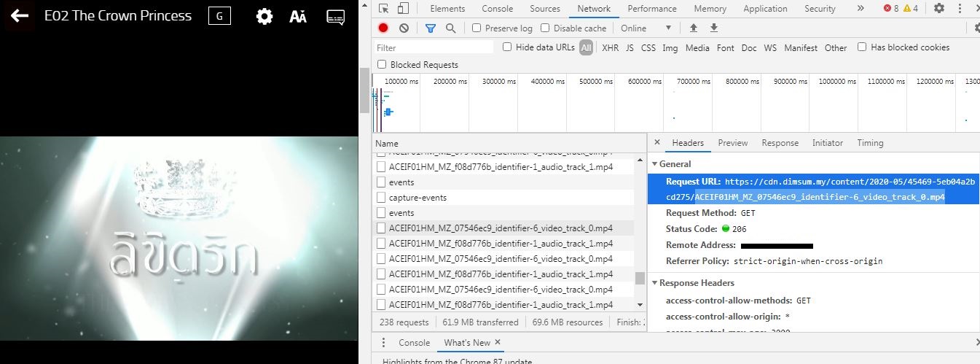Activate DevTools inspect element picker
The width and height of the screenshot is (980, 364).
coord(384,9)
